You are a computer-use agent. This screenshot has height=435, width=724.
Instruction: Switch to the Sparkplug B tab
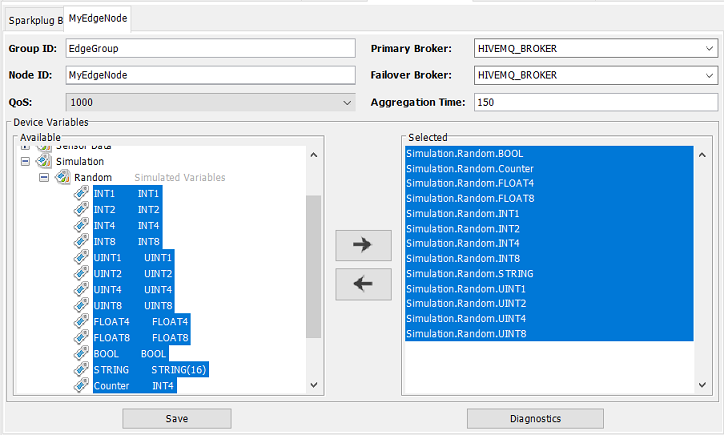pos(35,19)
